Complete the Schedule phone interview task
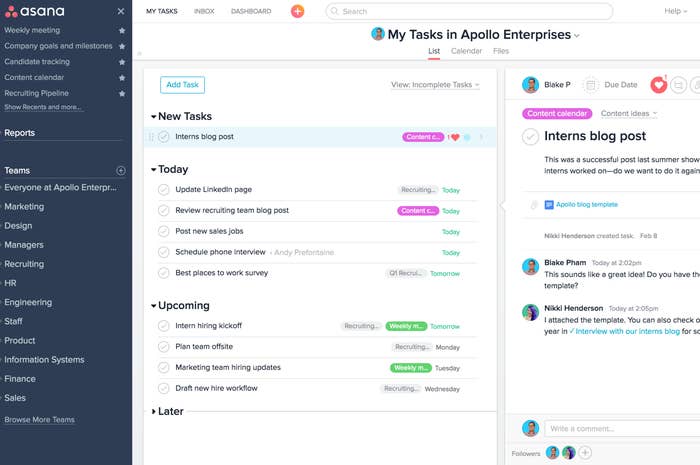Image resolution: width=700 pixels, height=465 pixels. pyautogui.click(x=163, y=252)
